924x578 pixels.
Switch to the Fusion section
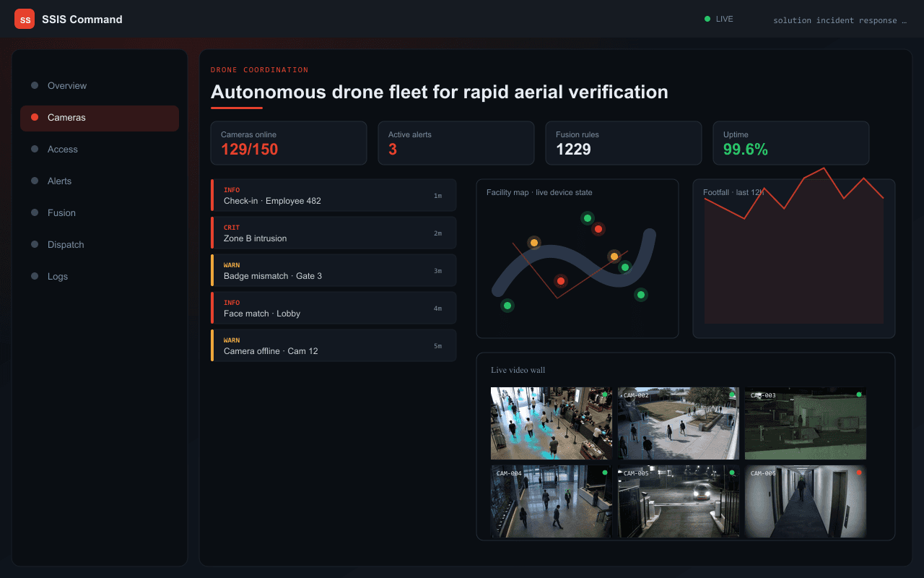[x=100, y=212]
